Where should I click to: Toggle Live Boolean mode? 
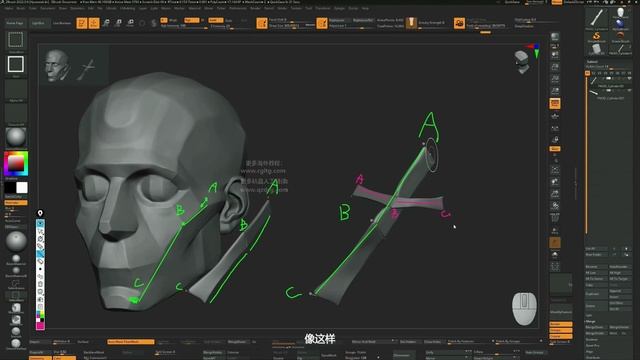tap(62, 23)
